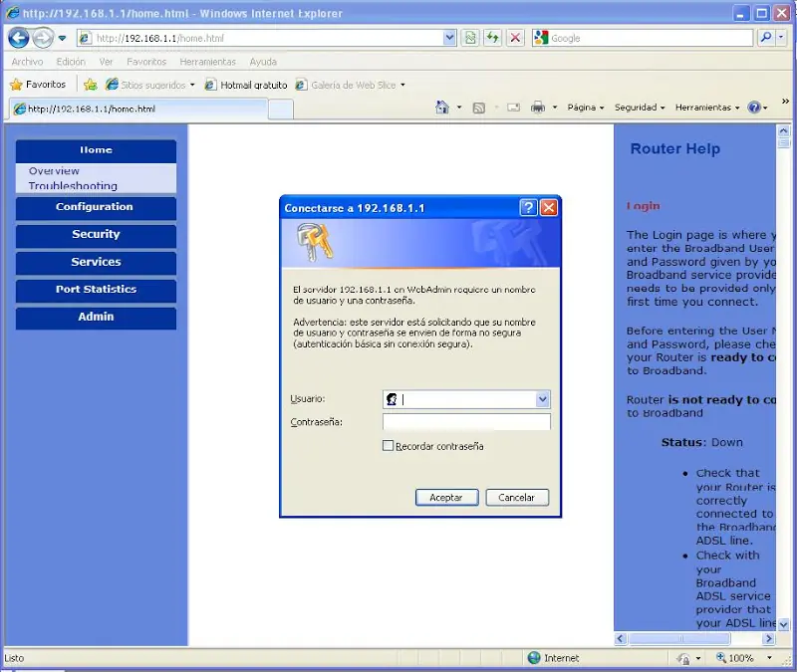Click the horizontal scrollbar thumb
This screenshot has width=797, height=672.
click(x=679, y=638)
